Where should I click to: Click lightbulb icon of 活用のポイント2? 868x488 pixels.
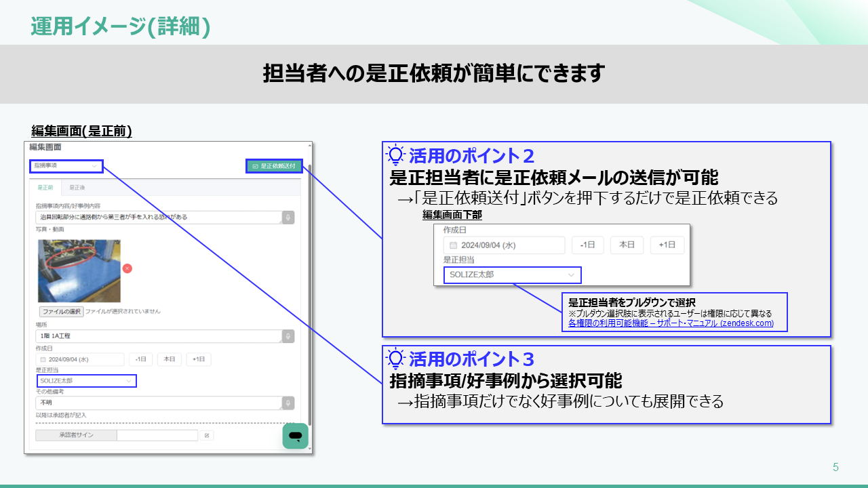(x=395, y=155)
